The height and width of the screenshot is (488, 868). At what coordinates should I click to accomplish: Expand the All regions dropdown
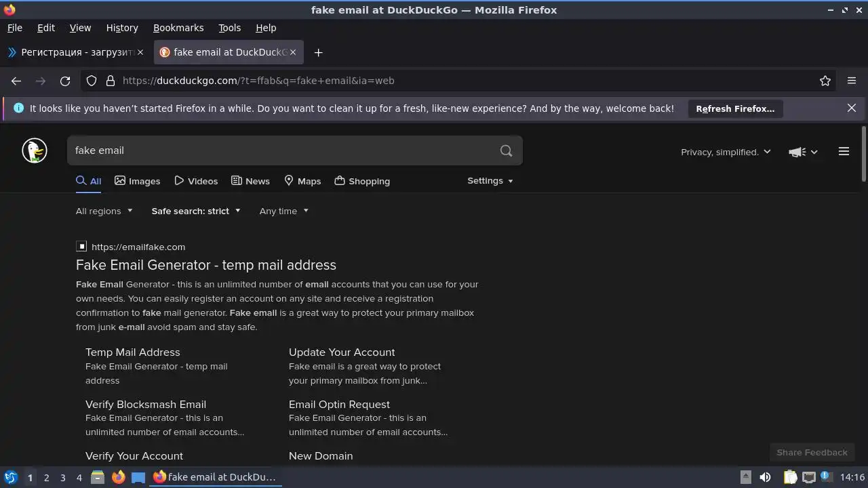pos(104,211)
